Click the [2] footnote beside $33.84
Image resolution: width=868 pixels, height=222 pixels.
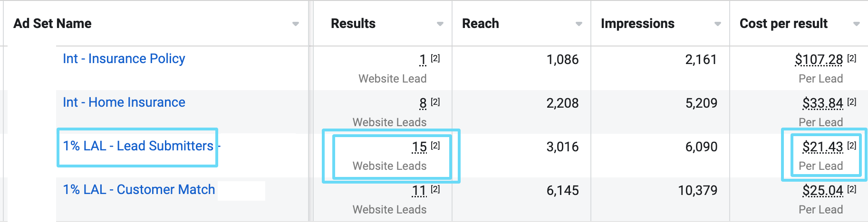[x=852, y=102]
